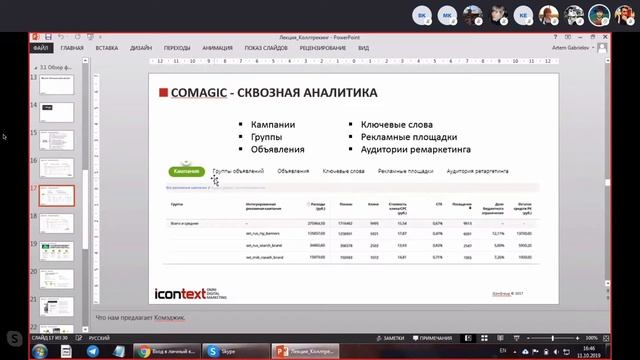The image size is (640, 360).
Task: Select slide 14 thumbnail
Action: [x=56, y=112]
